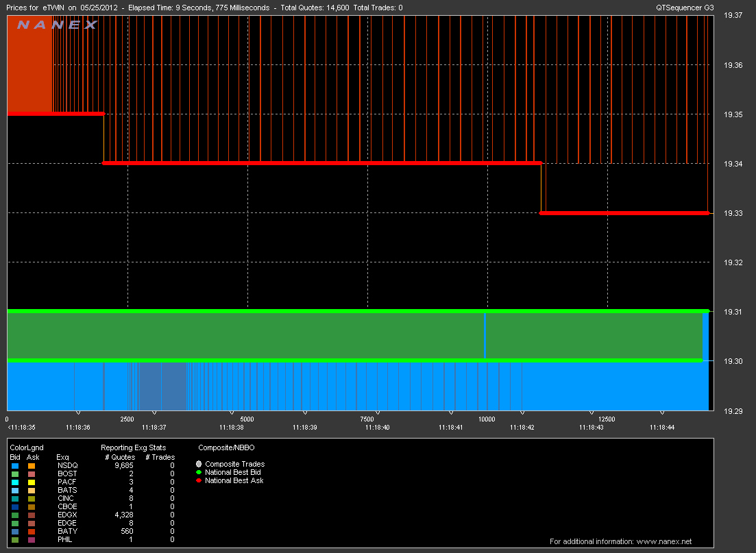Select the EDGE Bid color swatch
Screen dimensions: 756x553
click(15, 524)
